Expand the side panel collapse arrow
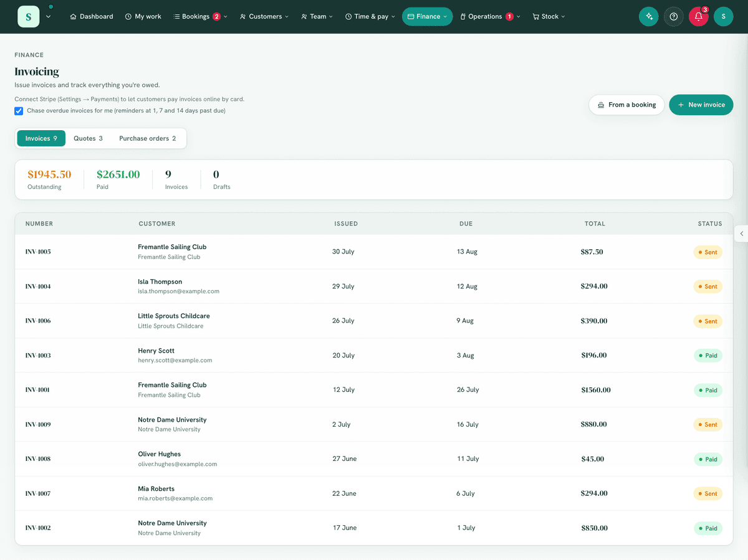Screen dimensions: 748x560 coord(742,234)
